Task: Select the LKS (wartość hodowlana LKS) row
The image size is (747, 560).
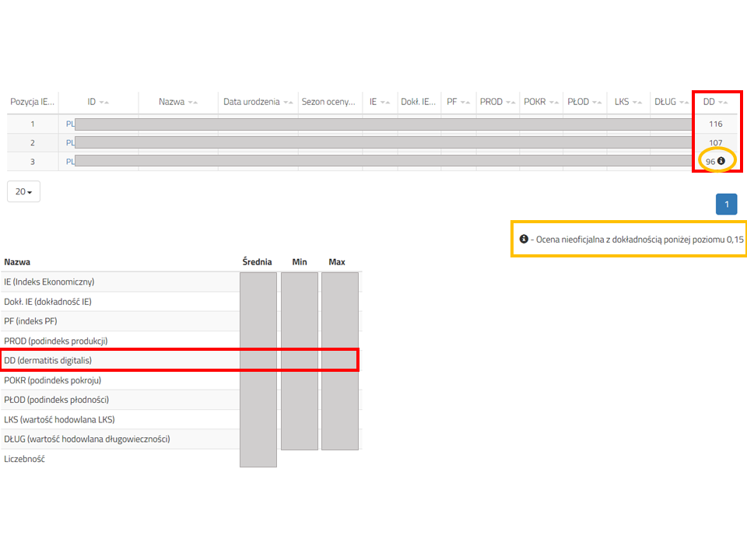Action: [x=181, y=419]
